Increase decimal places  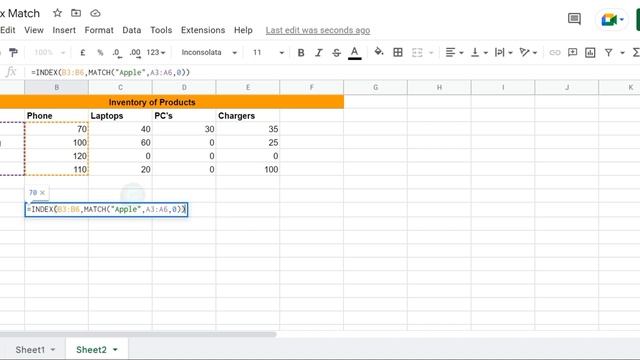click(x=135, y=52)
